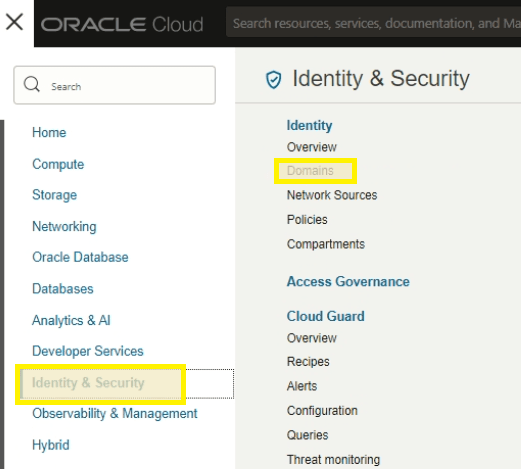The image size is (521, 469).
Task: Click the magnifier icon in menu search
Action: [x=32, y=84]
